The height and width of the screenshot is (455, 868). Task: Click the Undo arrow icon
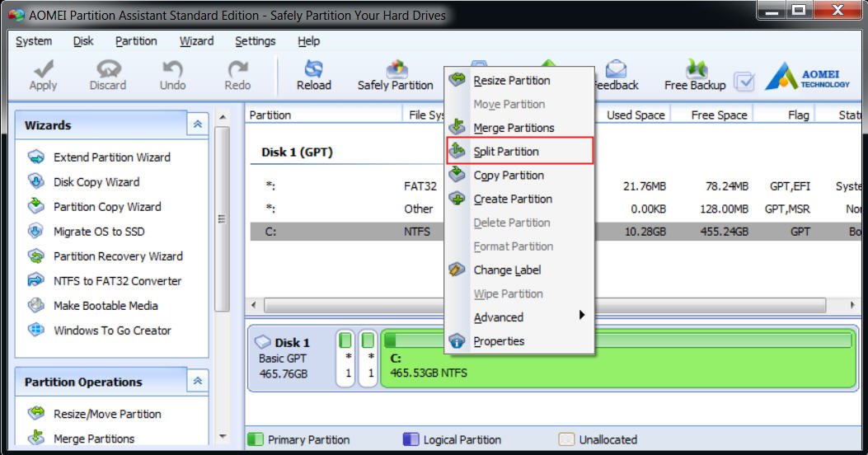point(172,68)
